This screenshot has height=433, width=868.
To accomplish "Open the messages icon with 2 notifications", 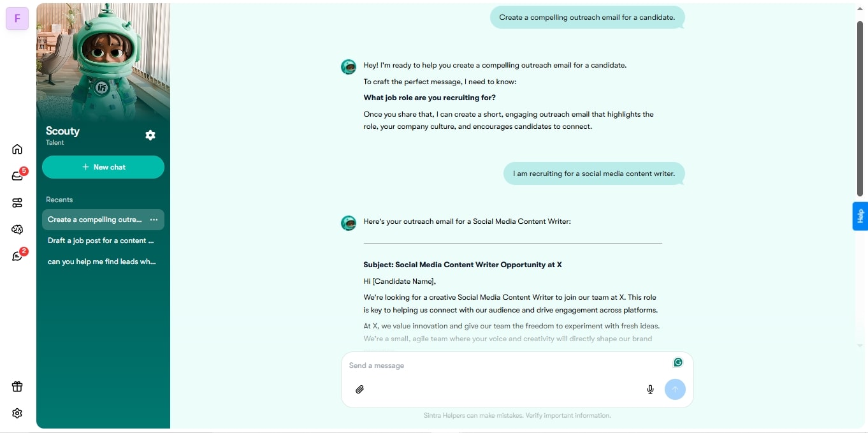I will click(17, 256).
